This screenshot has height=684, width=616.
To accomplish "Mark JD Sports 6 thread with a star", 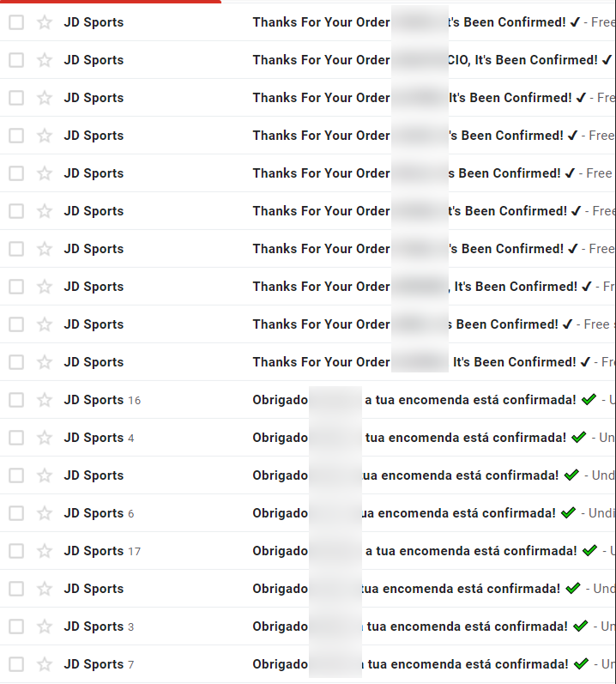I will coord(45,513).
